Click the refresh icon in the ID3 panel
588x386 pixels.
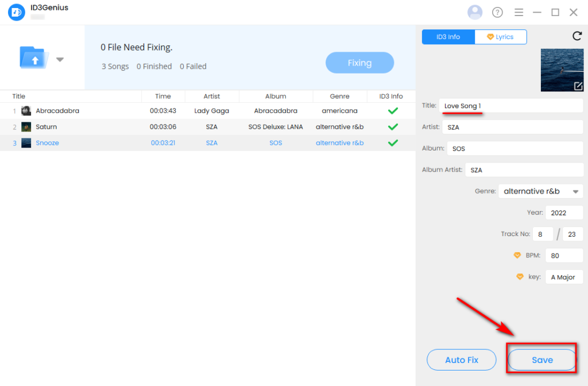pyautogui.click(x=577, y=36)
